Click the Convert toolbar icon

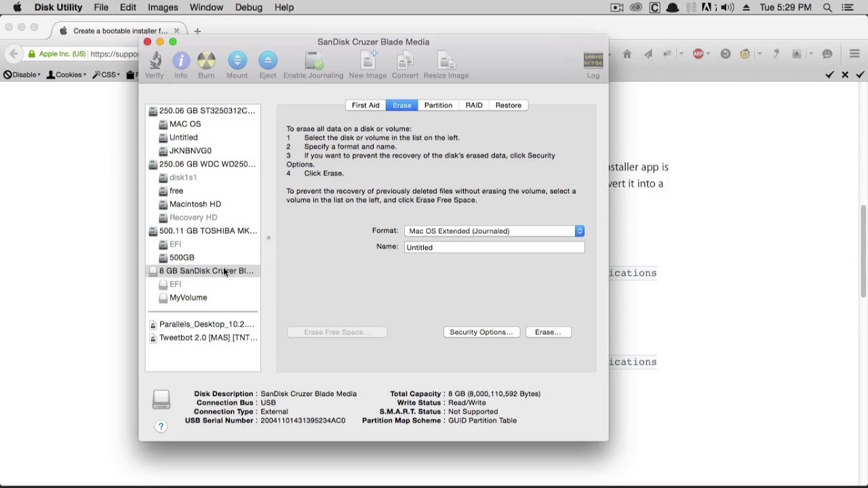click(405, 60)
